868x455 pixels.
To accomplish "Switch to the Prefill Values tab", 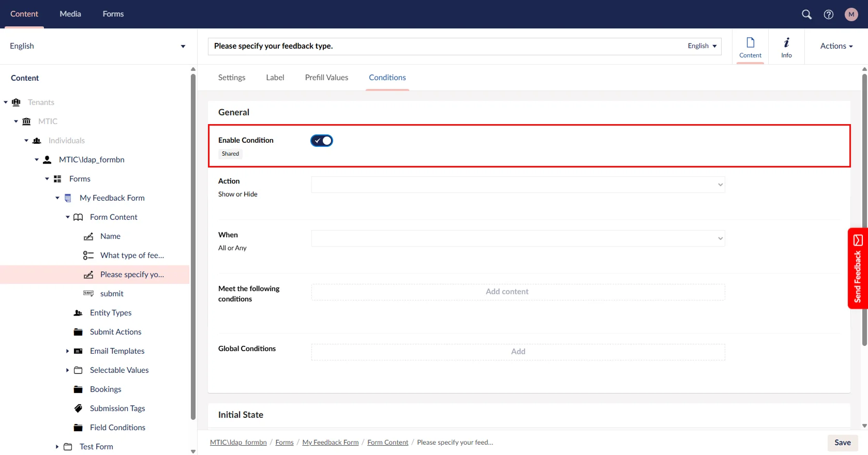I will (x=326, y=78).
